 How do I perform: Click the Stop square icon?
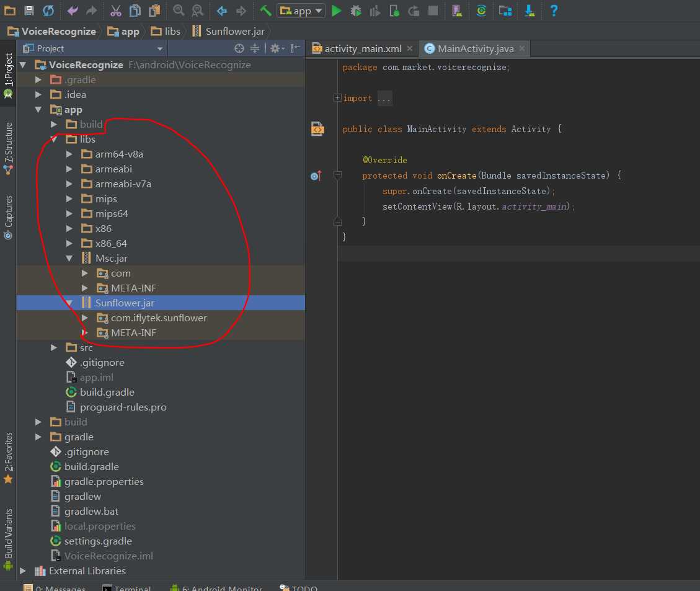pyautogui.click(x=433, y=11)
